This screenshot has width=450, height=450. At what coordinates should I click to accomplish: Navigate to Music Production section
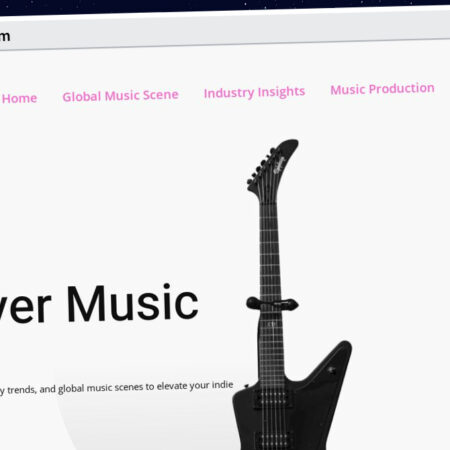coord(382,89)
